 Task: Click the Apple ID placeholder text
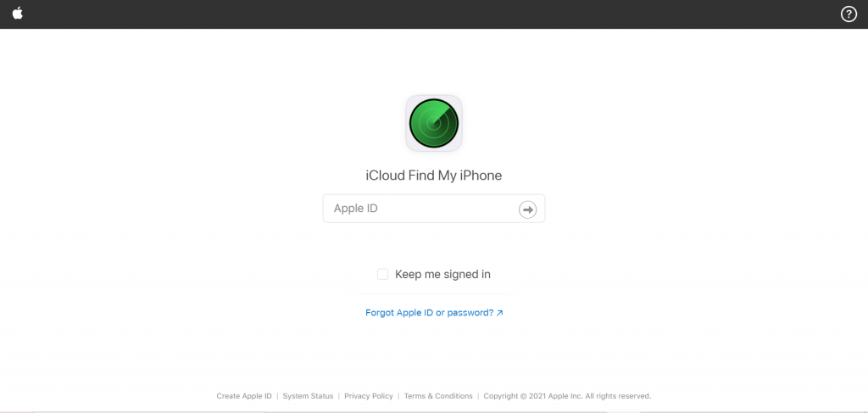(x=356, y=209)
